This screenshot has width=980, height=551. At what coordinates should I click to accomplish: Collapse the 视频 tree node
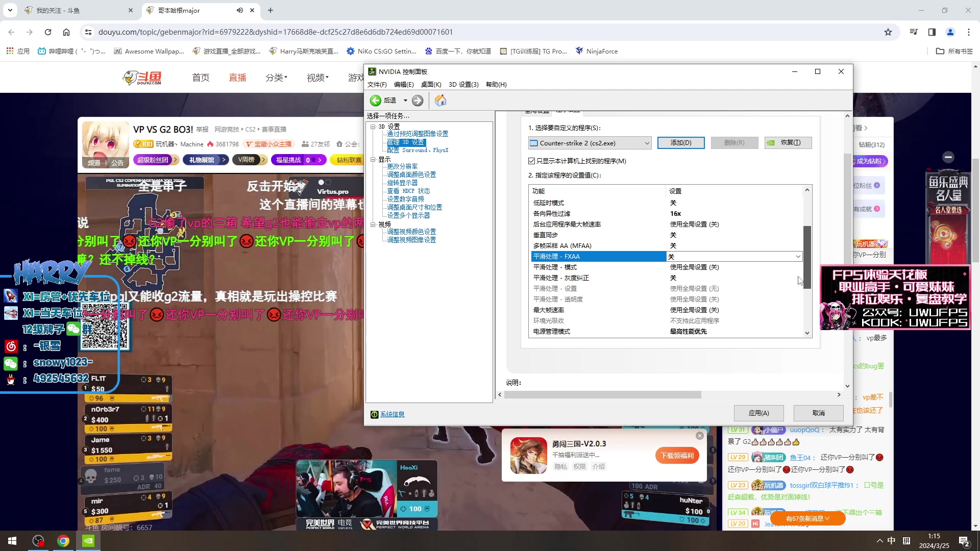(x=373, y=224)
